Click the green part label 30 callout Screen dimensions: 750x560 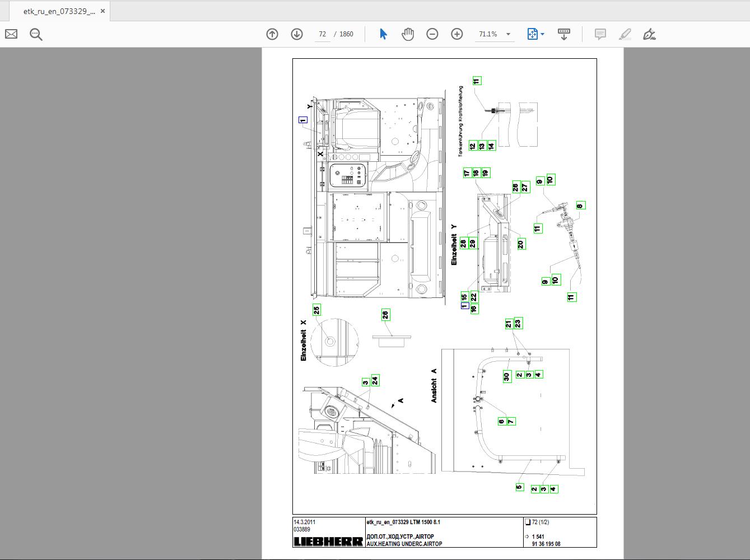507,377
